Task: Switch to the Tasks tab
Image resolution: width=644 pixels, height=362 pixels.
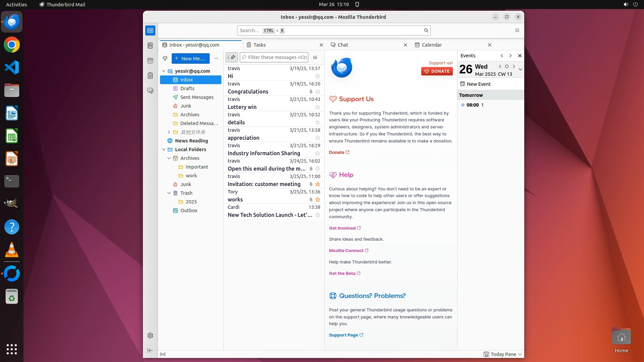Action: click(259, 45)
